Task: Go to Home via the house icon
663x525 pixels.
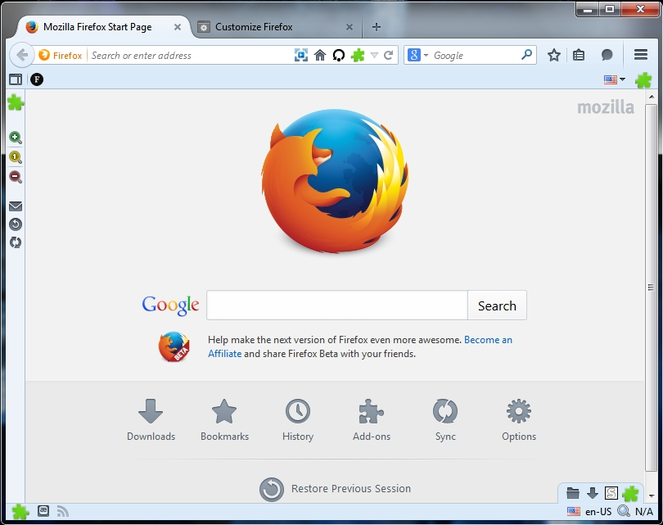Action: (x=320, y=55)
